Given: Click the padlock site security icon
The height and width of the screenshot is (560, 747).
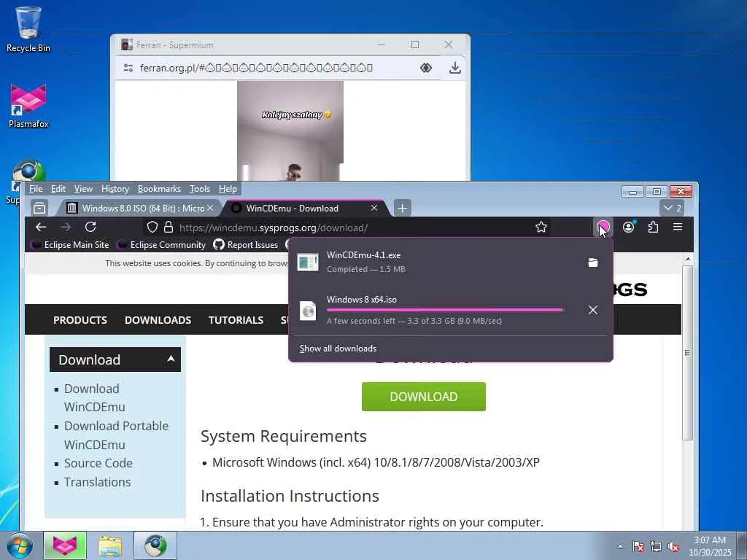Looking at the screenshot, I should pos(169,227).
